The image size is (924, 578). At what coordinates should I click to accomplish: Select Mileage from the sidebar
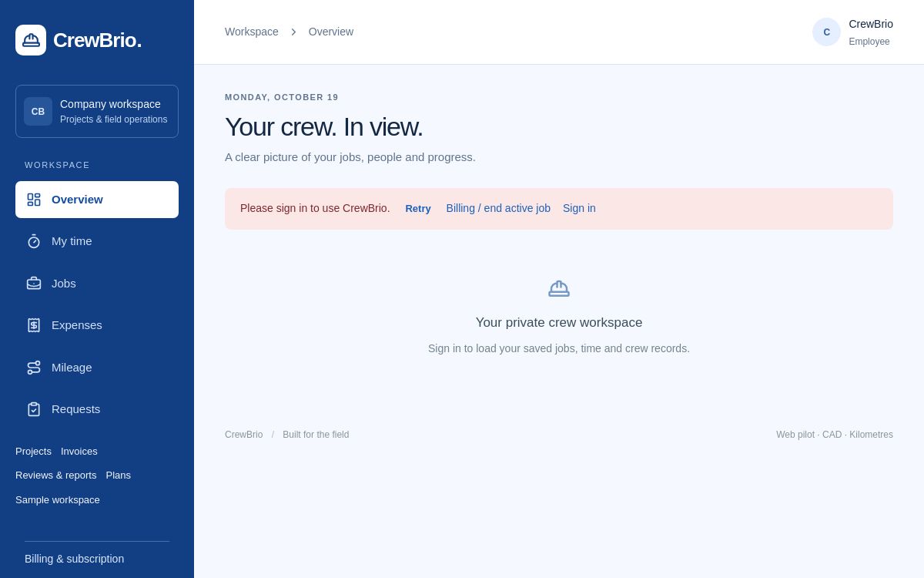click(97, 367)
